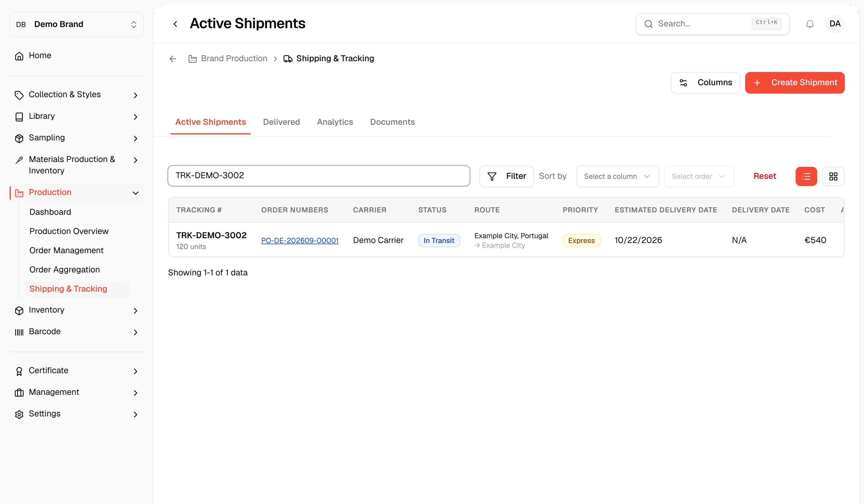864x504 pixels.
Task: Click the notification bell icon
Action: coord(809,24)
